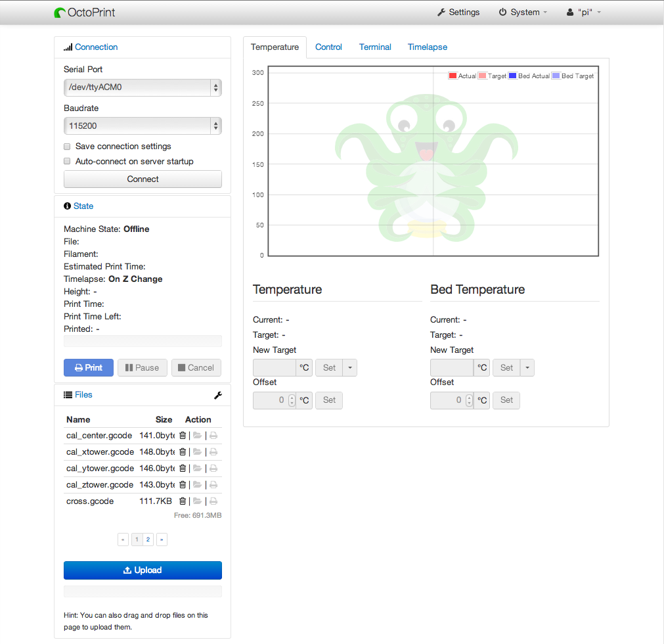Expand hotend temperature Set presets arrow
Viewport: 664px width, 644px height.
click(350, 368)
